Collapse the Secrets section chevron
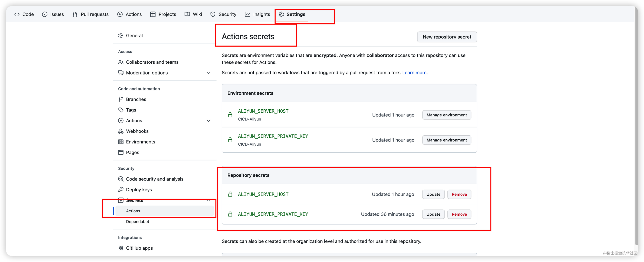This screenshot has width=644, height=262. point(208,200)
